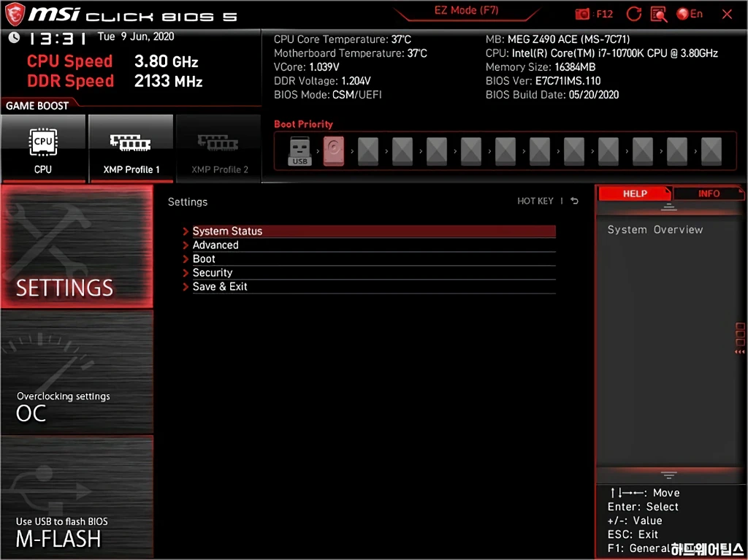
Task: Open System Status
Action: point(373,231)
